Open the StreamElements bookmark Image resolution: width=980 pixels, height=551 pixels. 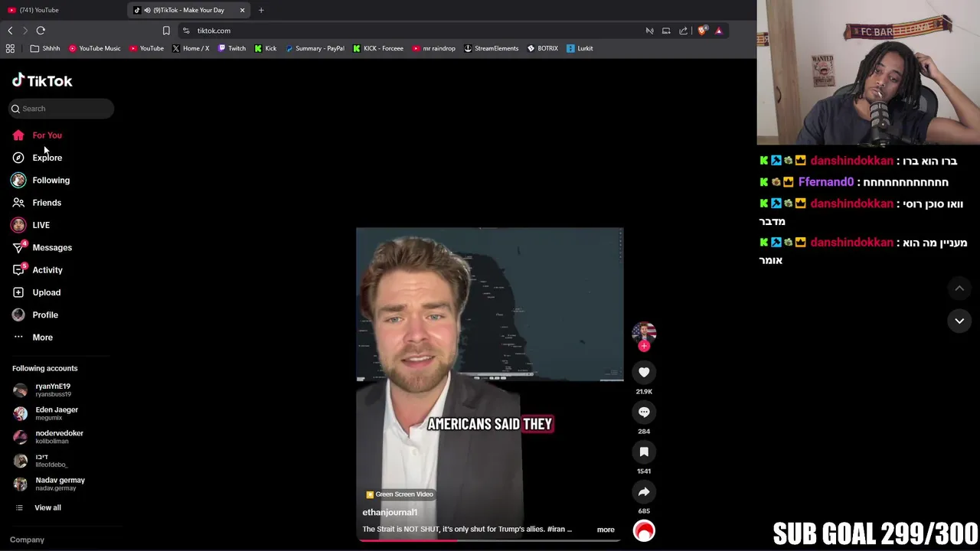click(491, 48)
